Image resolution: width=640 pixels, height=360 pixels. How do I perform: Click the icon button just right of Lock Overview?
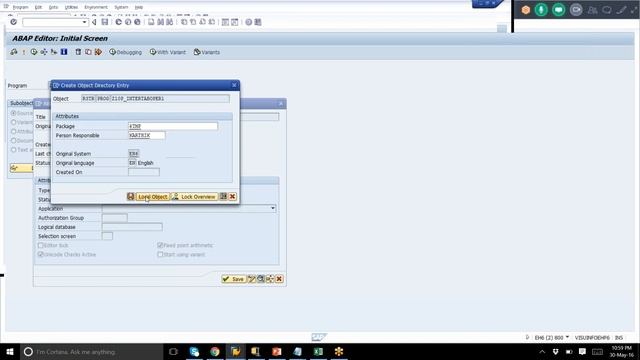click(x=223, y=197)
